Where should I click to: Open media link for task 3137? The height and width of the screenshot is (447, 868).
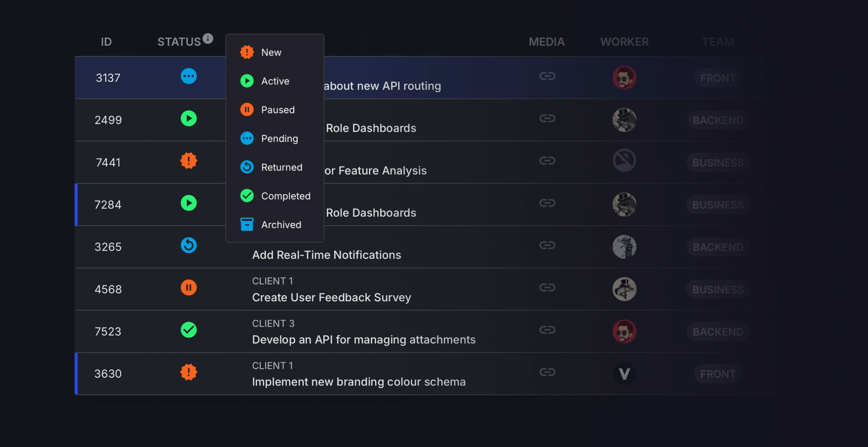click(547, 76)
